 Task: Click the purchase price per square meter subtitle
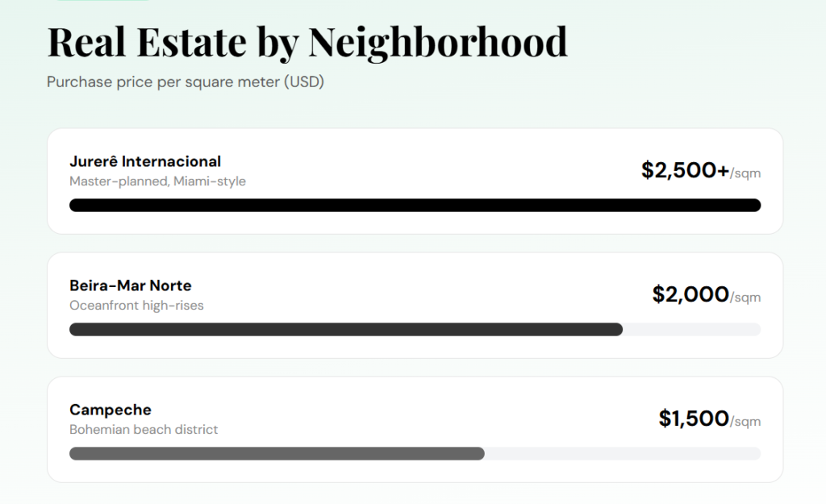(186, 81)
